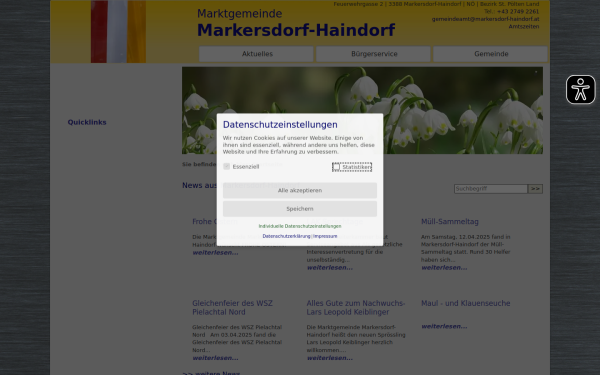The height and width of the screenshot is (375, 600).
Task: Click weiterlesen under Frohe Ostern article
Action: pos(215,253)
